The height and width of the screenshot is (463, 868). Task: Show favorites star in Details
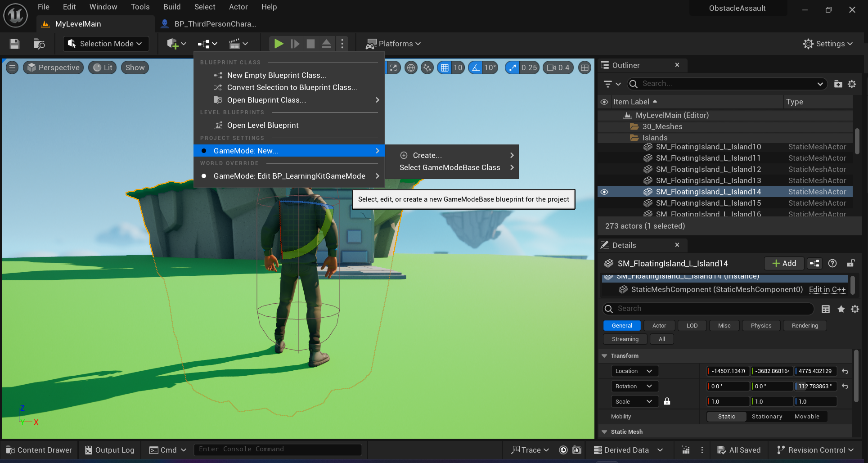(841, 309)
